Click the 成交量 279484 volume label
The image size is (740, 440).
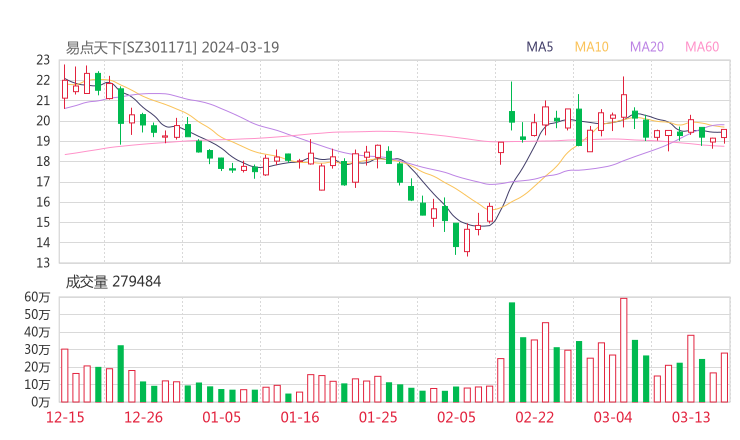coord(113,282)
